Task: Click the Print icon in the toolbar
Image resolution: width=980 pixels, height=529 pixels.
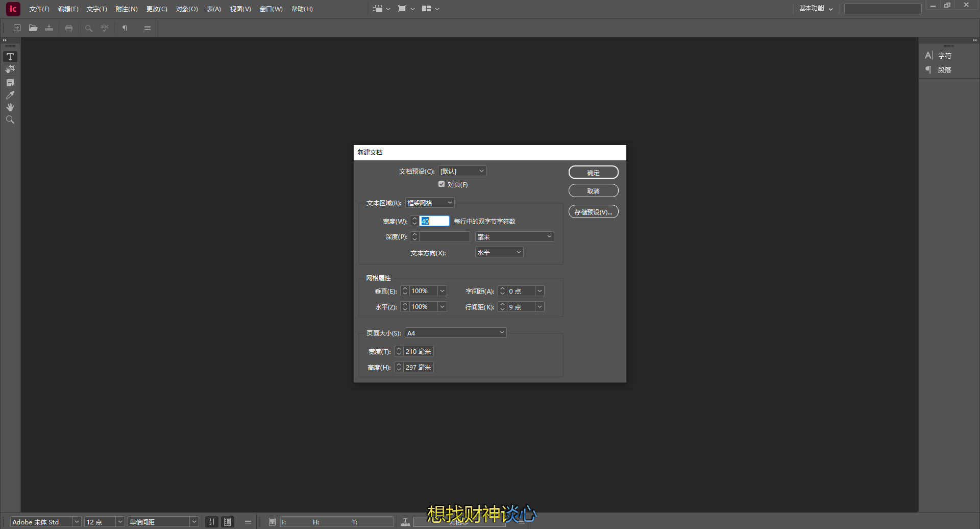Action: point(69,28)
